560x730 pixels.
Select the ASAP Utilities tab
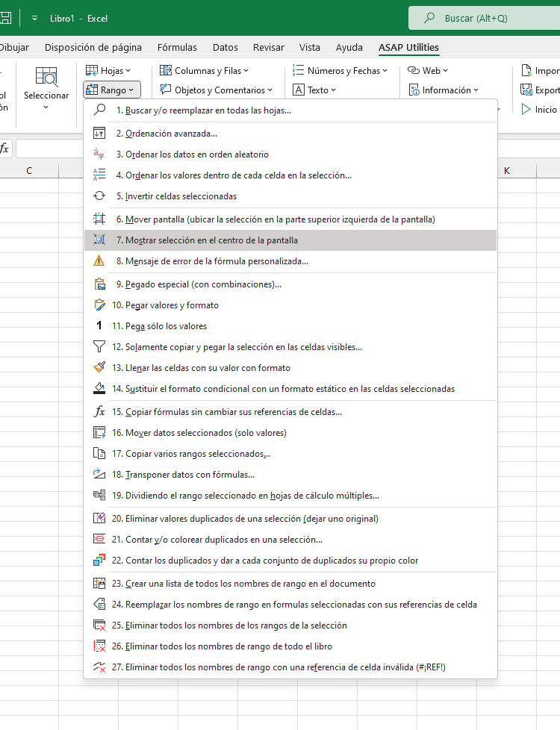(x=408, y=47)
